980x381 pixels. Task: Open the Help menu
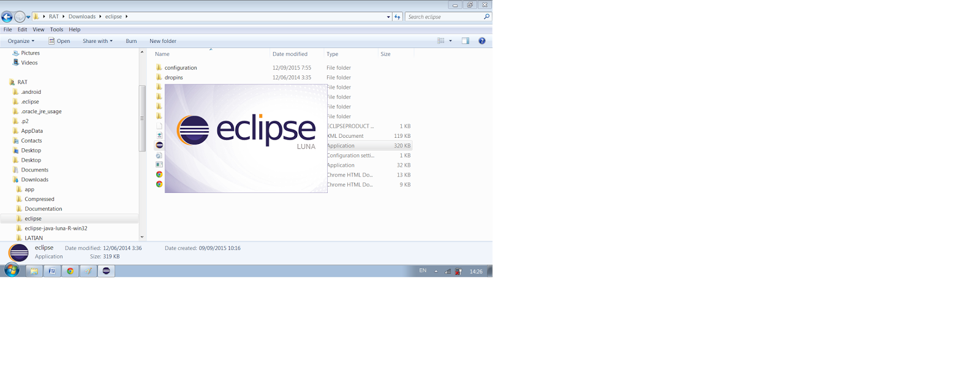click(x=75, y=29)
